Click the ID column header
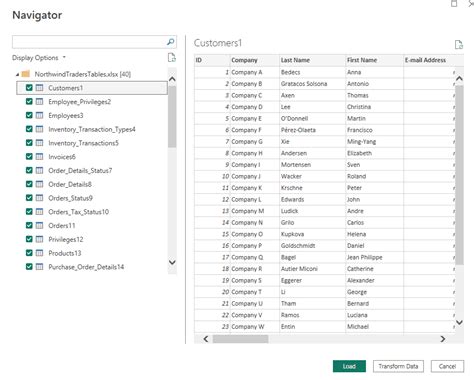The width and height of the screenshot is (474, 380). click(212, 60)
